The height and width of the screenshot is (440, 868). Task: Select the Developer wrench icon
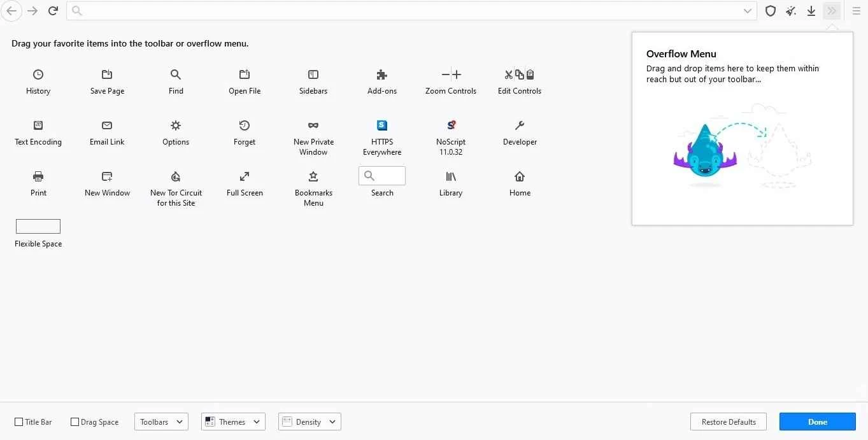[x=520, y=125]
